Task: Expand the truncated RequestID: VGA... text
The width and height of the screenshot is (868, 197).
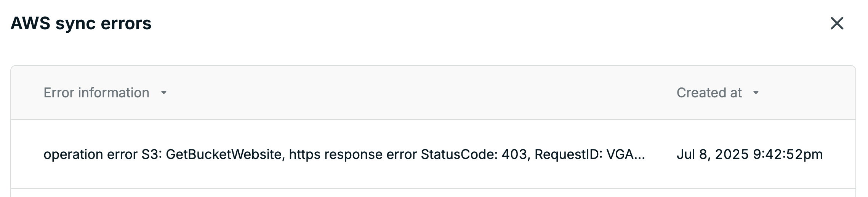Action: coord(590,154)
